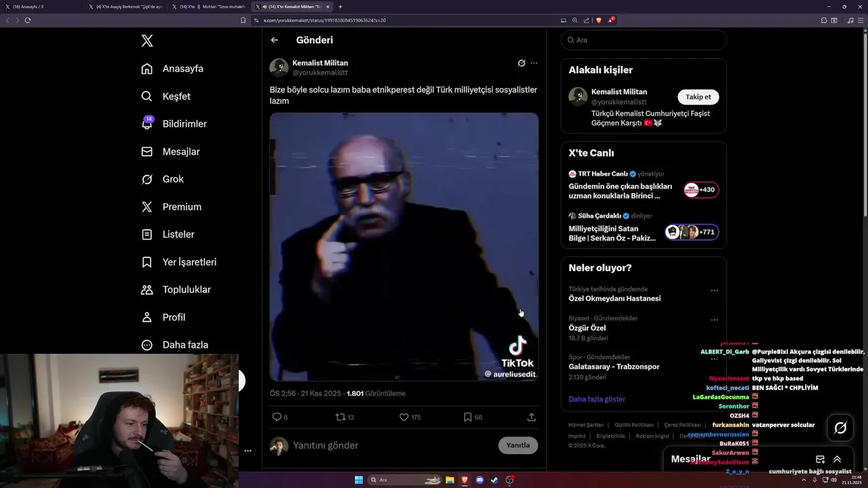The height and width of the screenshot is (488, 868).
Task: Open Discord from taskbar
Action: pyautogui.click(x=480, y=480)
